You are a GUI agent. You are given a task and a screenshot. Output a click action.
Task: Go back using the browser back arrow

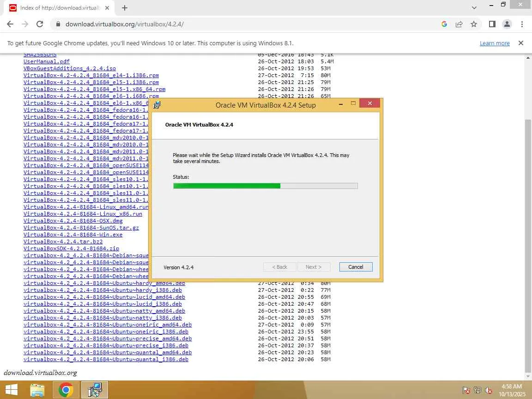(x=10, y=24)
